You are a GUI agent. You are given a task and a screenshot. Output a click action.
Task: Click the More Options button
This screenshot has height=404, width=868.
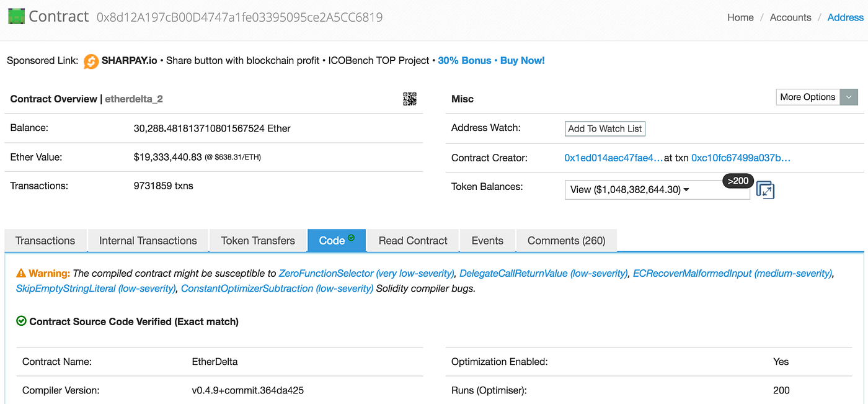tap(808, 97)
